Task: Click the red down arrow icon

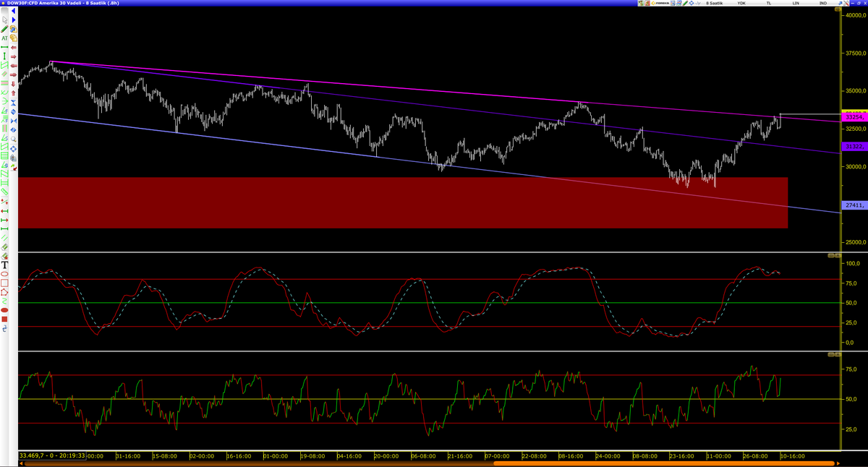Action: (14, 84)
